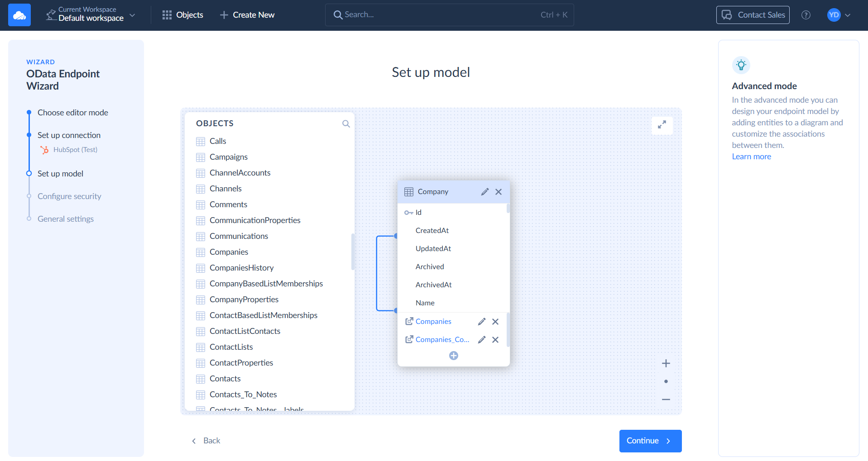Remove the Company entity from the diagram
868x461 pixels.
pyautogui.click(x=499, y=192)
